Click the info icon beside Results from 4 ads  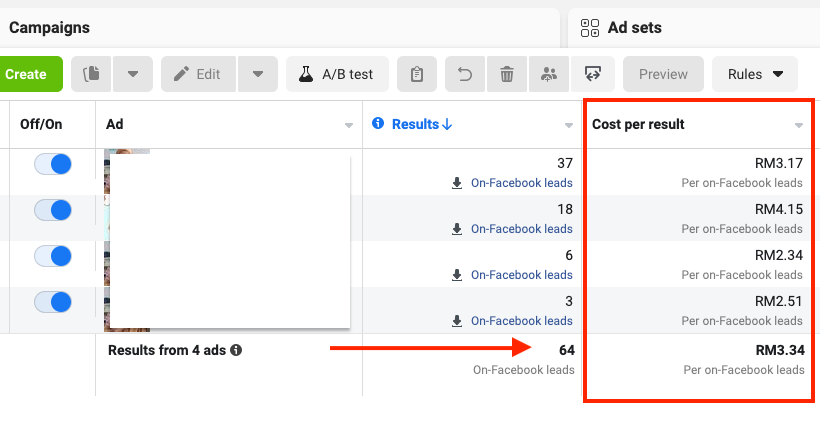pos(236,350)
